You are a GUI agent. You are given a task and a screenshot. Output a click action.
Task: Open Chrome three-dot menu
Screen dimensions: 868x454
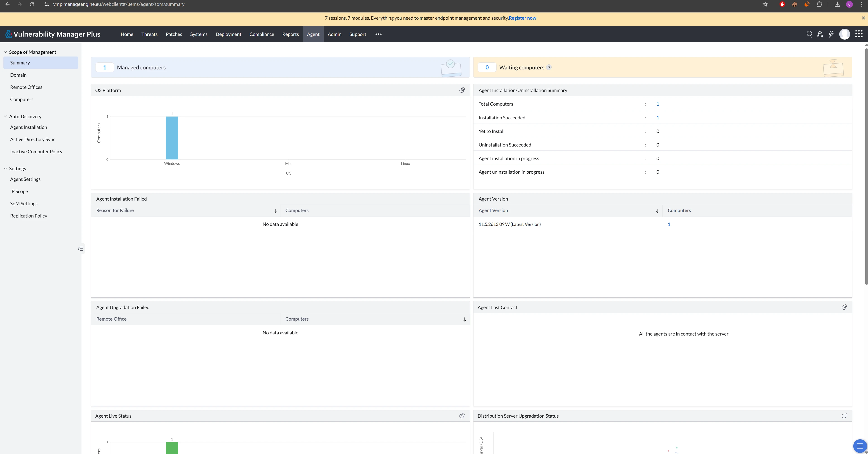(x=862, y=4)
